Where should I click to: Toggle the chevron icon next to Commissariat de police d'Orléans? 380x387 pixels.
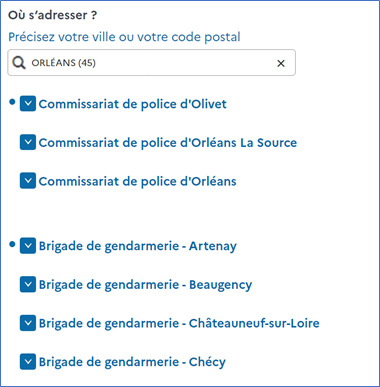(28, 181)
